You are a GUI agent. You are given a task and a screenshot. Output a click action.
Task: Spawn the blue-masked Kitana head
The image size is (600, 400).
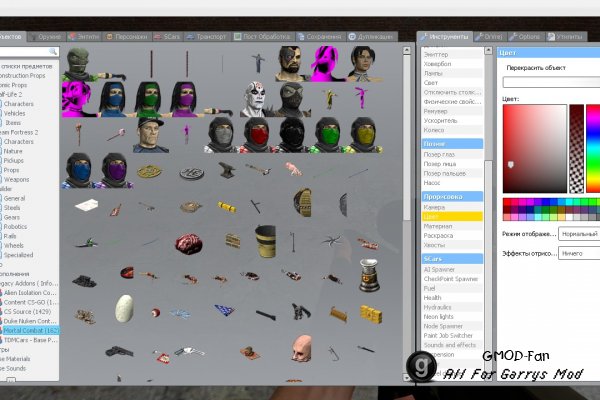pos(115,99)
